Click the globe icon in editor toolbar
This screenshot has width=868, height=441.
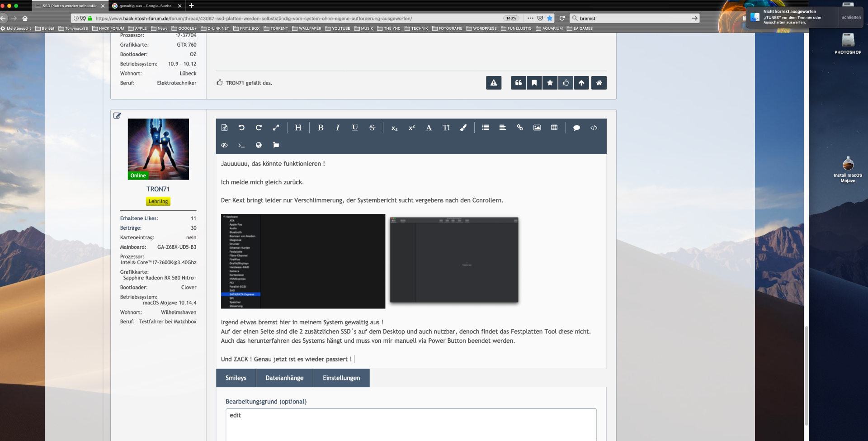click(259, 145)
